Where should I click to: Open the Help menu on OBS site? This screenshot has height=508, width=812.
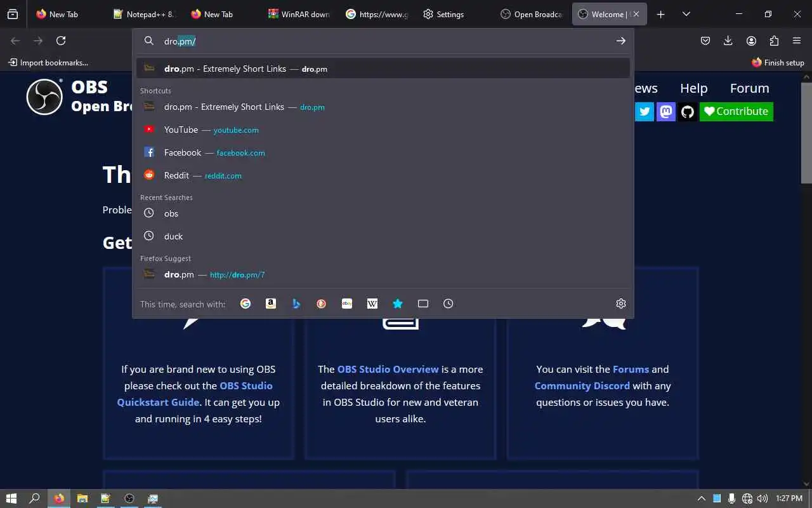point(693,88)
